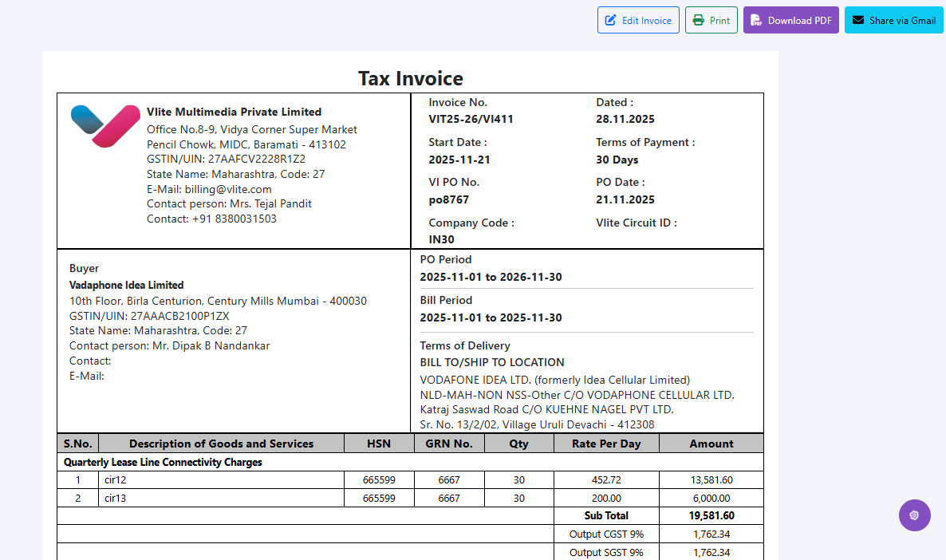Click the Vlite Circuit ID label
Image resolution: width=946 pixels, height=560 pixels.
(x=637, y=223)
